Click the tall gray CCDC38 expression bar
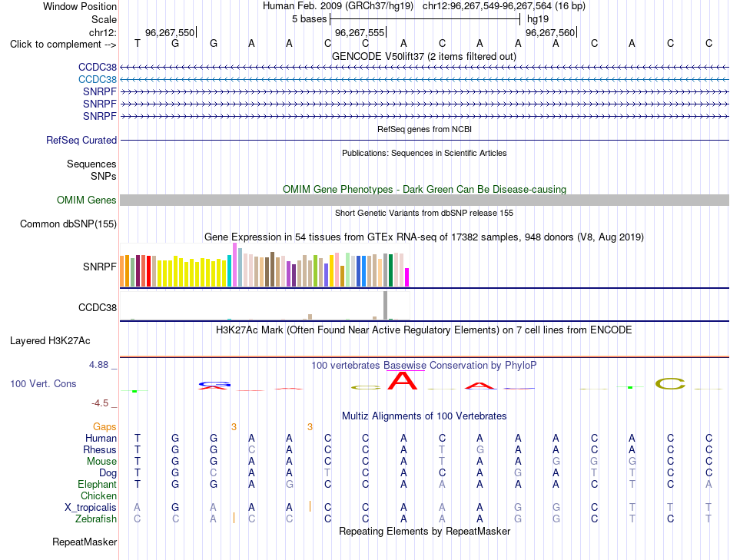Screen dimensions: 730x560 [x=386, y=306]
